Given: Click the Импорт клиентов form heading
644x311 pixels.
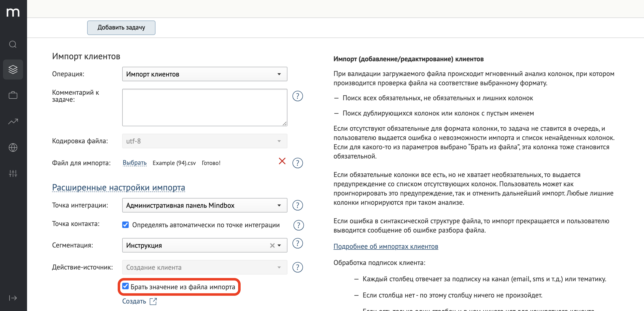Looking at the screenshot, I should pyautogui.click(x=86, y=56).
